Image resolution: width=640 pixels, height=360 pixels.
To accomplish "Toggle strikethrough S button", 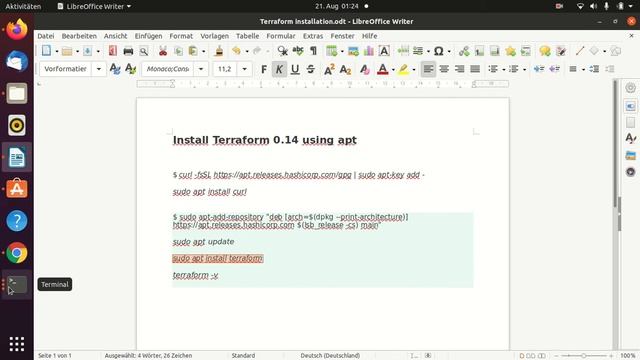I will tap(311, 69).
